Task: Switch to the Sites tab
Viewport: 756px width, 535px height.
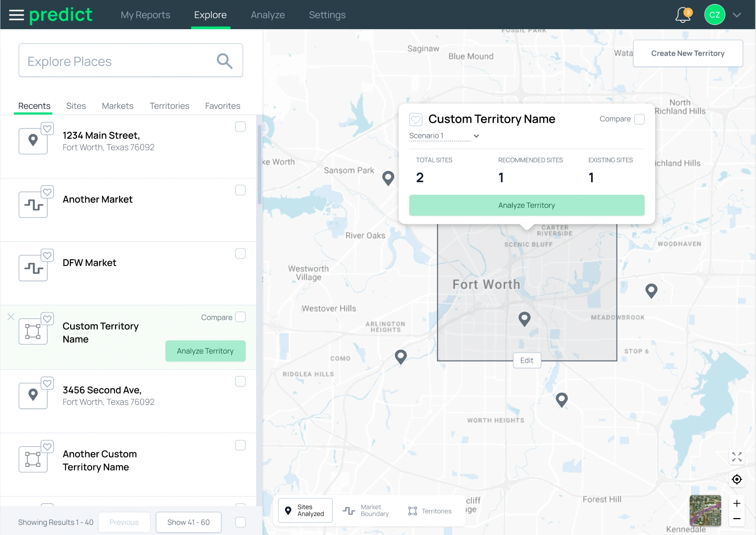Action: pos(76,106)
